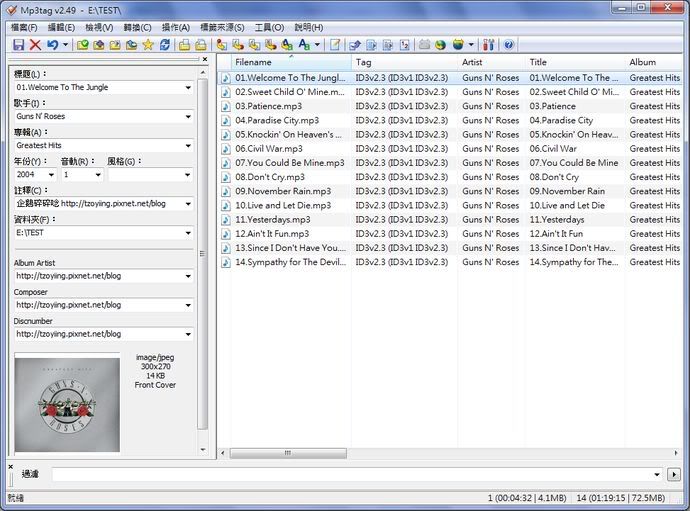Expand the 年份 year 2004 dropdown
The width and height of the screenshot is (690, 511).
tap(51, 175)
